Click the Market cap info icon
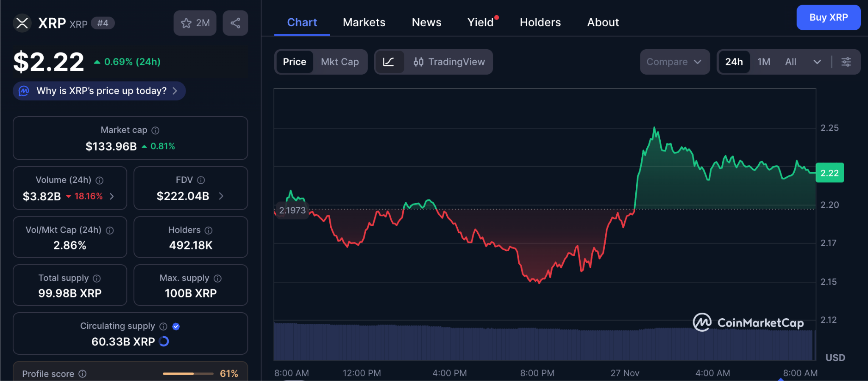Viewport: 868px width, 381px height. click(156, 130)
